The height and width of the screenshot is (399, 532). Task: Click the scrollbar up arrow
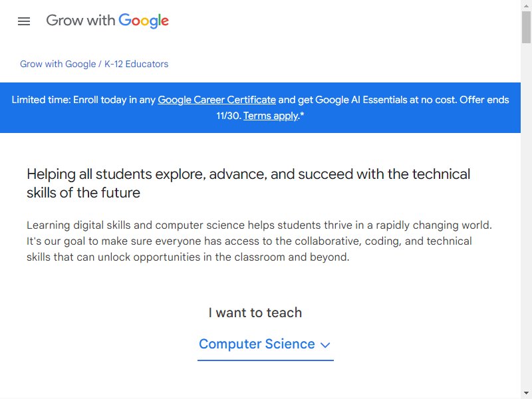[526, 6]
